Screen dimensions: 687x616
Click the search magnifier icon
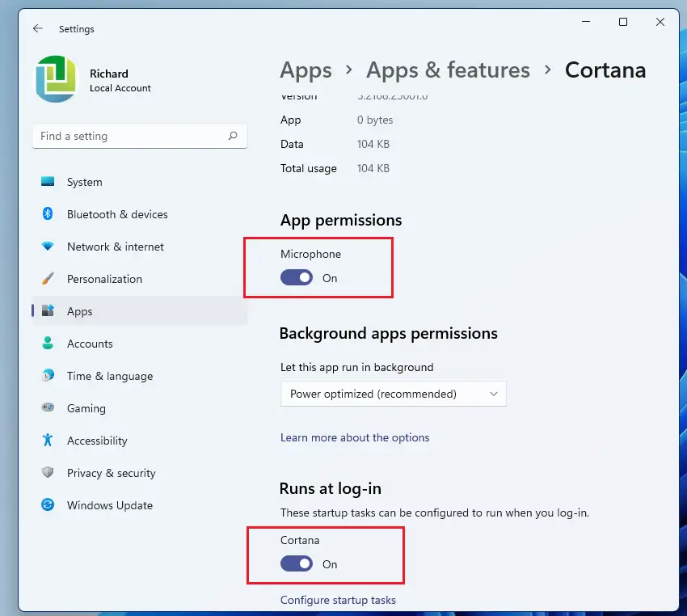(x=233, y=136)
